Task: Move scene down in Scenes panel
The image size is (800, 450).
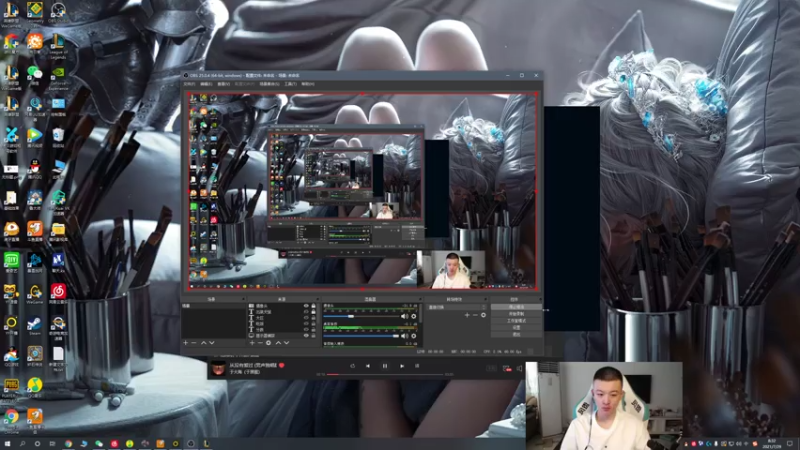Action: tap(212, 343)
